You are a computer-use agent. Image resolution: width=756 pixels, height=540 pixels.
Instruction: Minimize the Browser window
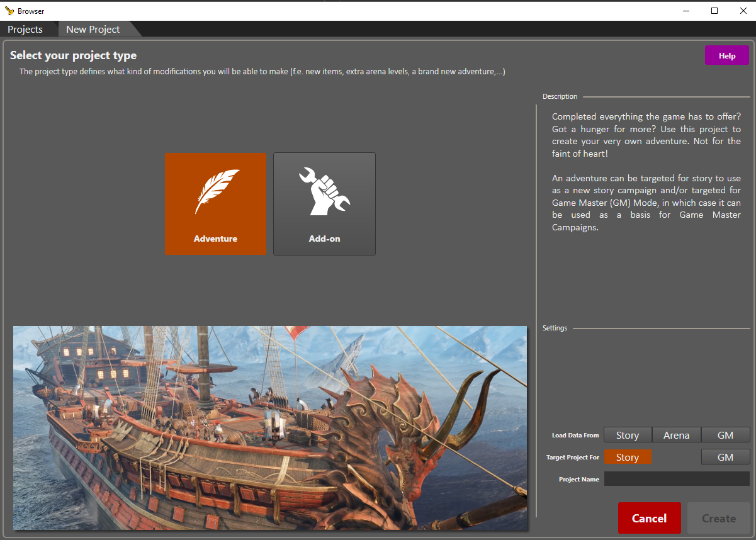pyautogui.click(x=686, y=11)
